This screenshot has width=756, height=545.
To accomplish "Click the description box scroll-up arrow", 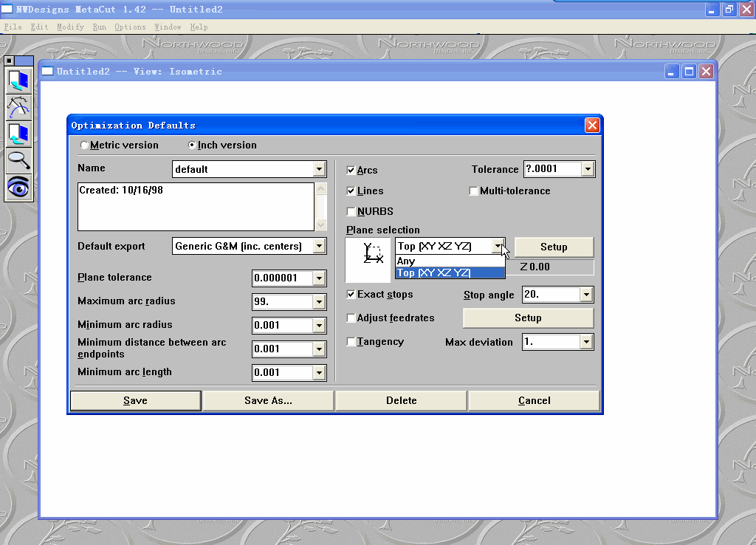I will pos(321,188).
